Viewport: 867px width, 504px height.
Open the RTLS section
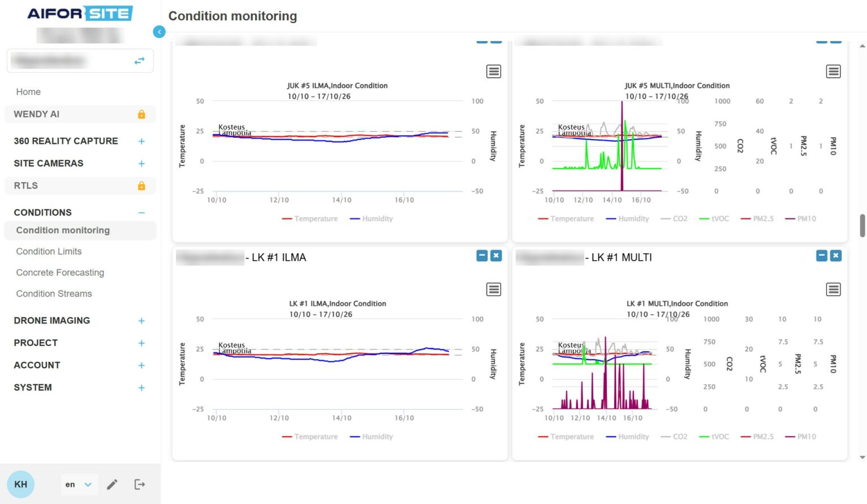(x=80, y=186)
